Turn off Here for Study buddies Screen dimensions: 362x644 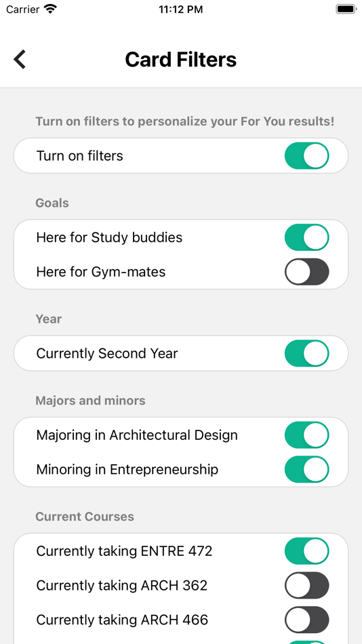pos(307,237)
